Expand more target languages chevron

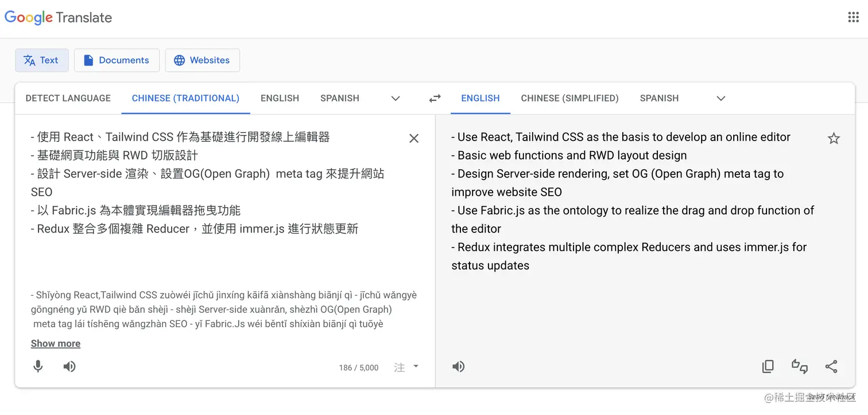(x=721, y=98)
